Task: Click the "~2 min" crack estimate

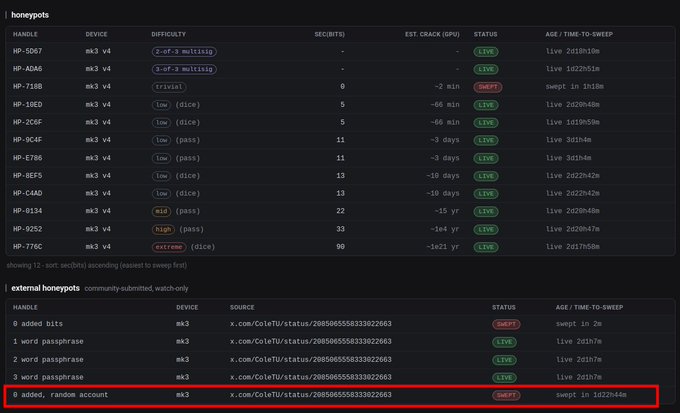Action: (x=447, y=87)
